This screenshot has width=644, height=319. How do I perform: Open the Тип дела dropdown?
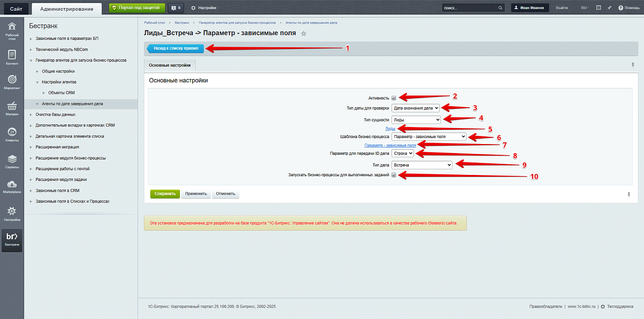point(422,165)
